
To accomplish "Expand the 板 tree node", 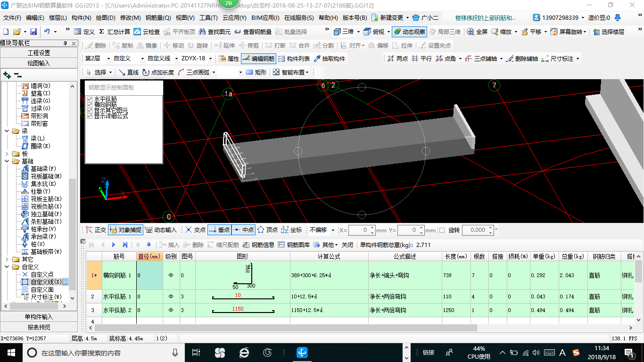I will 7,154.
